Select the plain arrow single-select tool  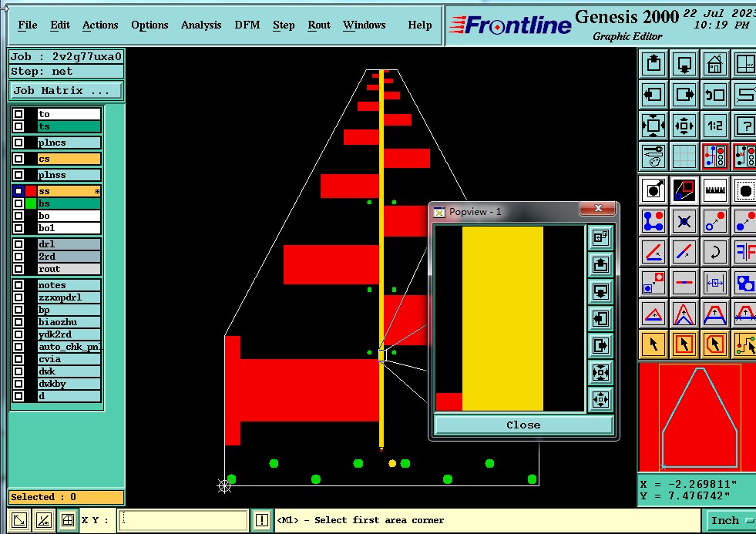[x=654, y=344]
